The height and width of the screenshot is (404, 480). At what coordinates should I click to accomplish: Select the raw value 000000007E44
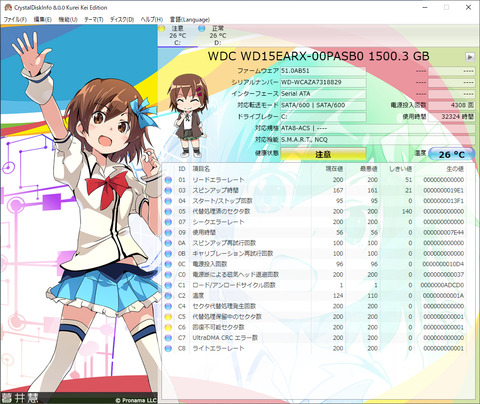[x=444, y=233]
